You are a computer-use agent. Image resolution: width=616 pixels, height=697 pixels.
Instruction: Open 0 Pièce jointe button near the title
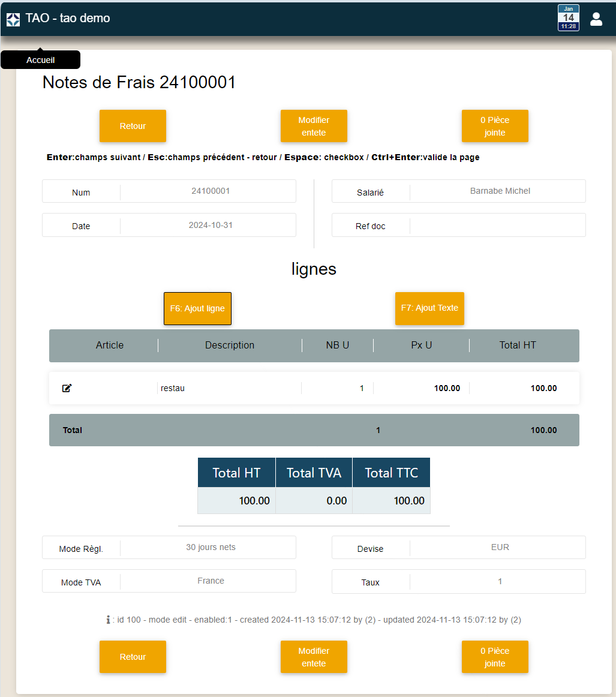[494, 126]
